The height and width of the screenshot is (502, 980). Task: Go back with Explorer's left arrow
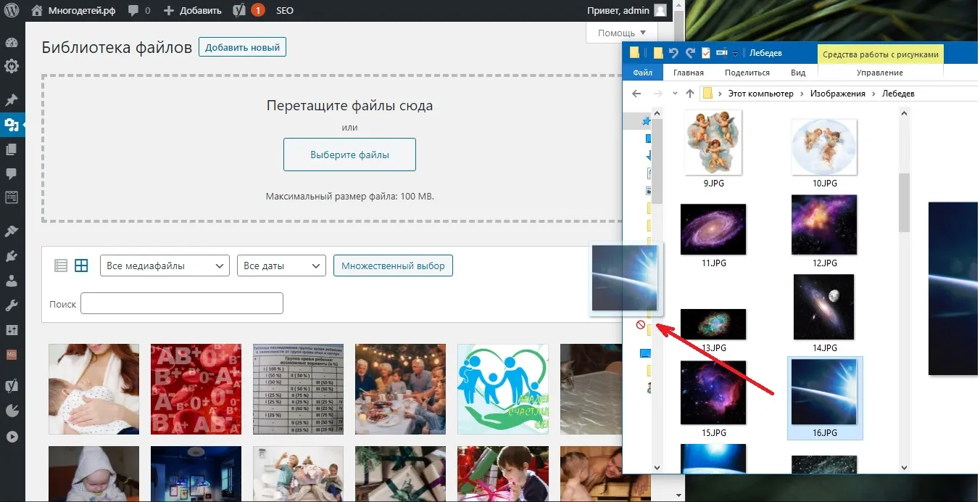point(636,94)
